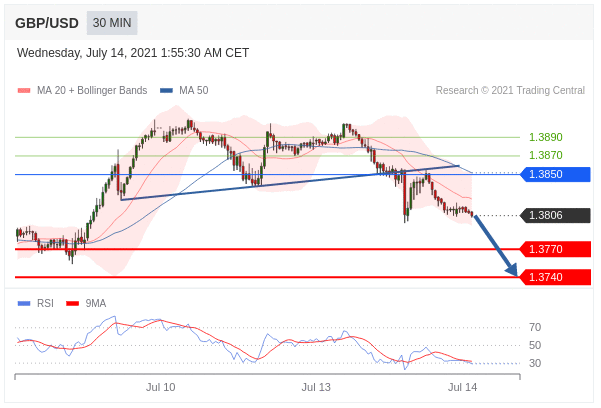Click the 9MA red legend swatch
Viewport: 601px width, 408px height.
coord(72,303)
